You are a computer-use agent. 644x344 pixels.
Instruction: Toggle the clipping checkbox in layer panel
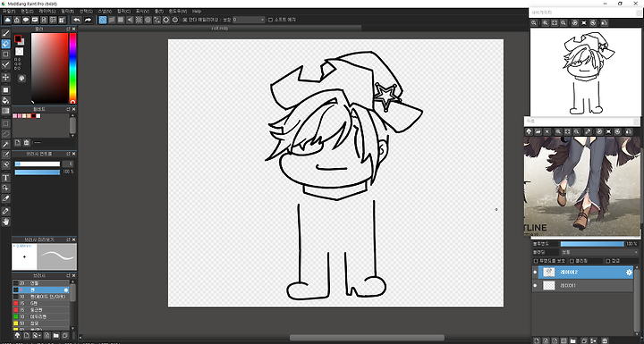click(x=572, y=261)
